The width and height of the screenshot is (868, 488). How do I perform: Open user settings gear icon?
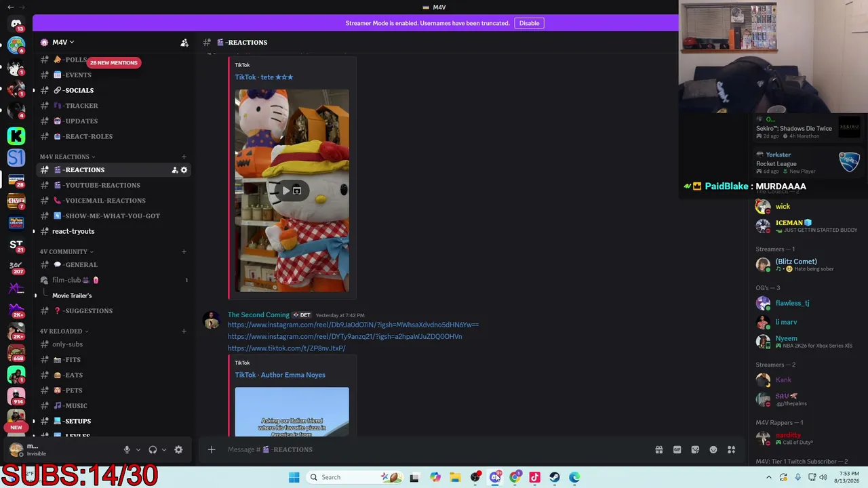pos(178,449)
